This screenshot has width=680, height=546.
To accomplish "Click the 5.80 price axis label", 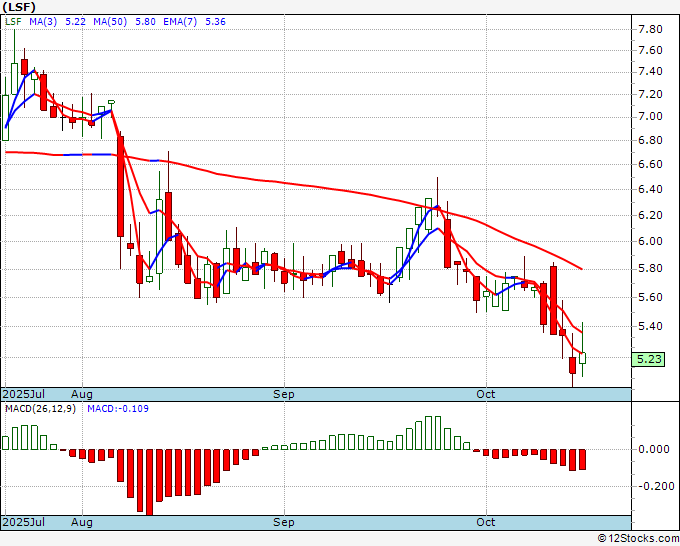I will click(650, 268).
